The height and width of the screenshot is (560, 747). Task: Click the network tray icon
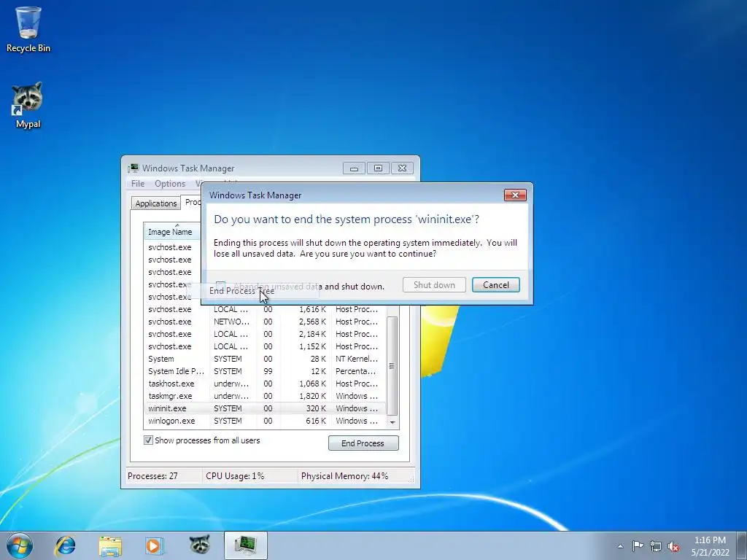pos(656,546)
